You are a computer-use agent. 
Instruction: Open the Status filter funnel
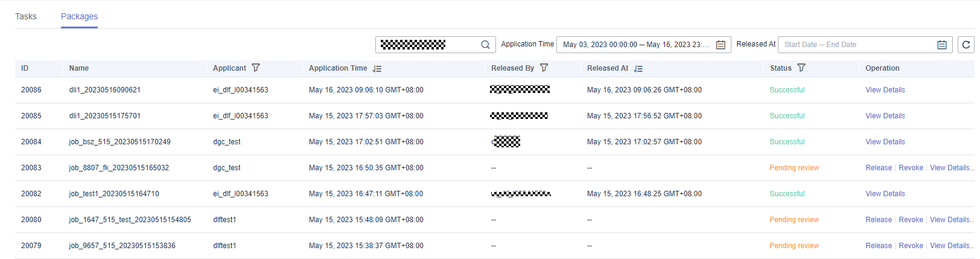tap(801, 68)
